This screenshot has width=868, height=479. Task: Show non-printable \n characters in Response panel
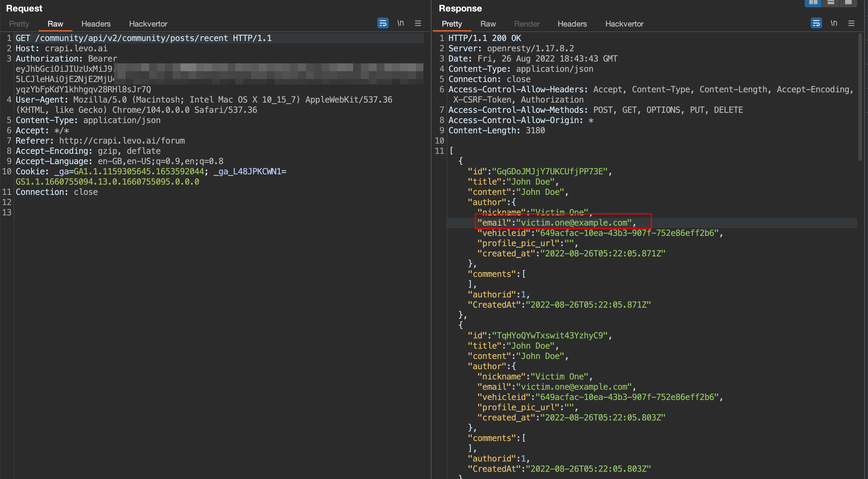point(834,23)
